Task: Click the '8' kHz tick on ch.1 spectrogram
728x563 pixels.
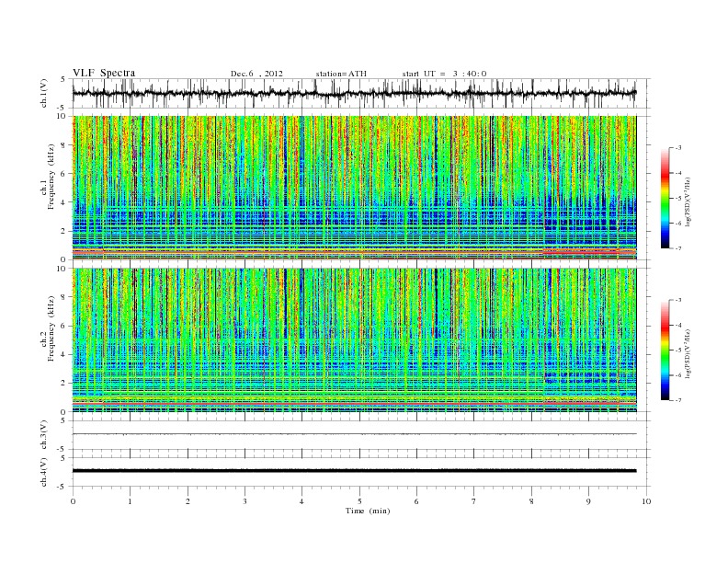Action: coord(64,145)
